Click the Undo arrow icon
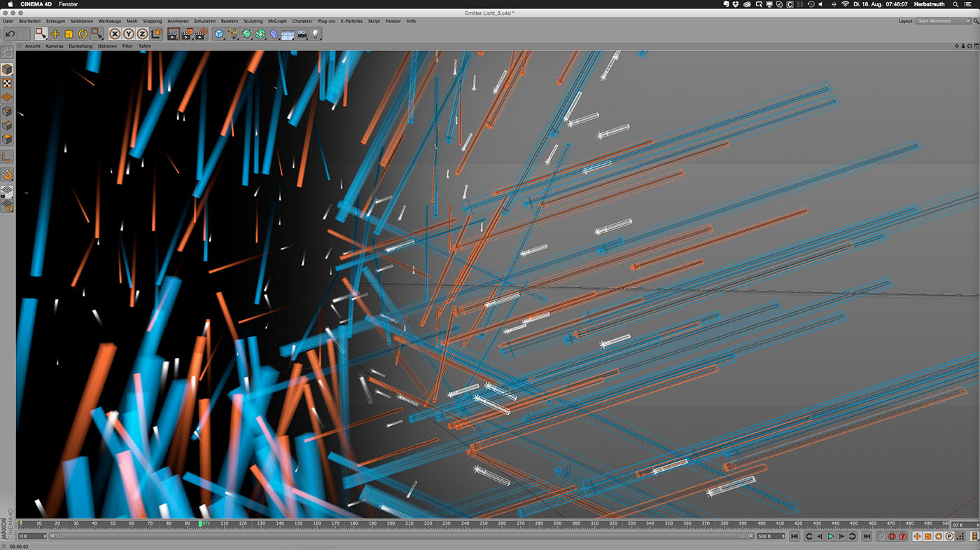The image size is (980, 550). pyautogui.click(x=10, y=34)
